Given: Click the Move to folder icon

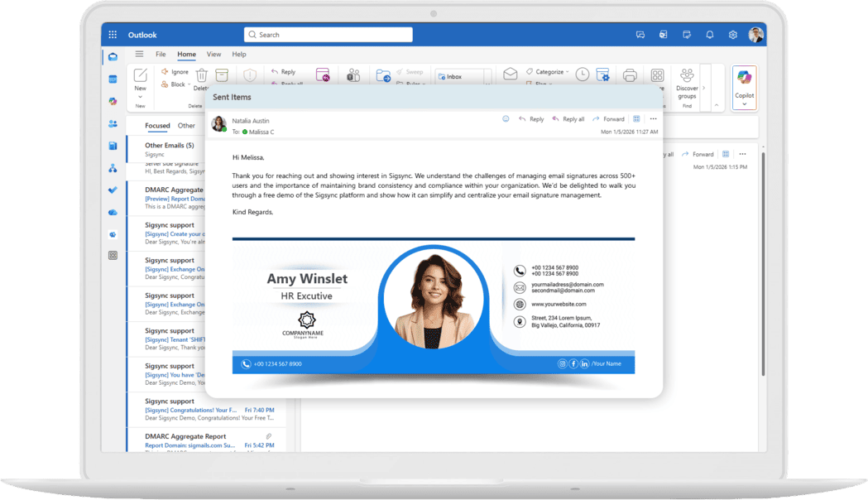Looking at the screenshot, I should click(x=383, y=75).
